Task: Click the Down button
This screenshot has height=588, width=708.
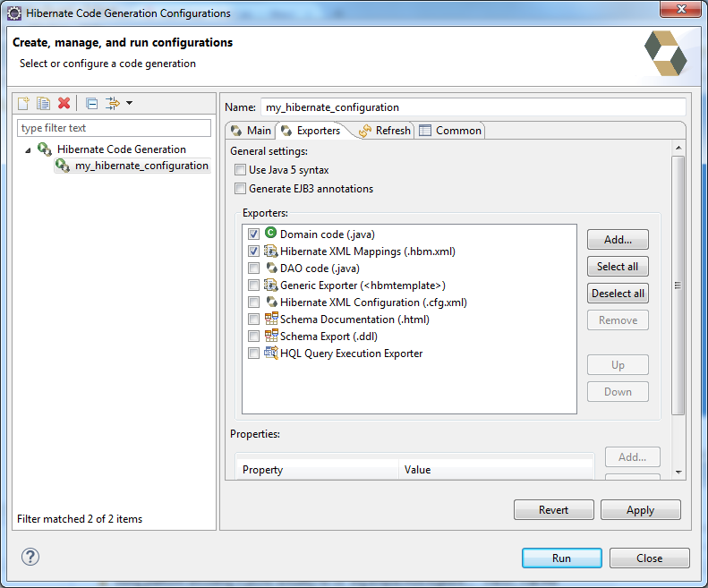Action: pos(618,391)
